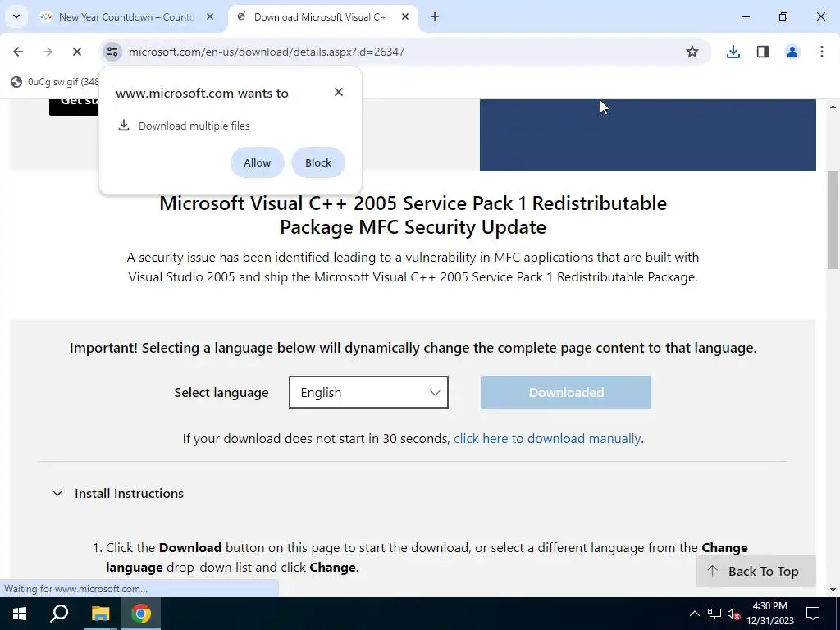Switch to the New Year Countdown tab
The width and height of the screenshot is (840, 630).
pyautogui.click(x=127, y=16)
